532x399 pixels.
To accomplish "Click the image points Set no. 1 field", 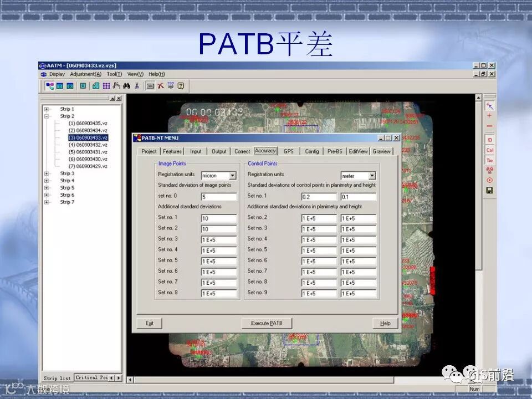I will click(219, 218).
